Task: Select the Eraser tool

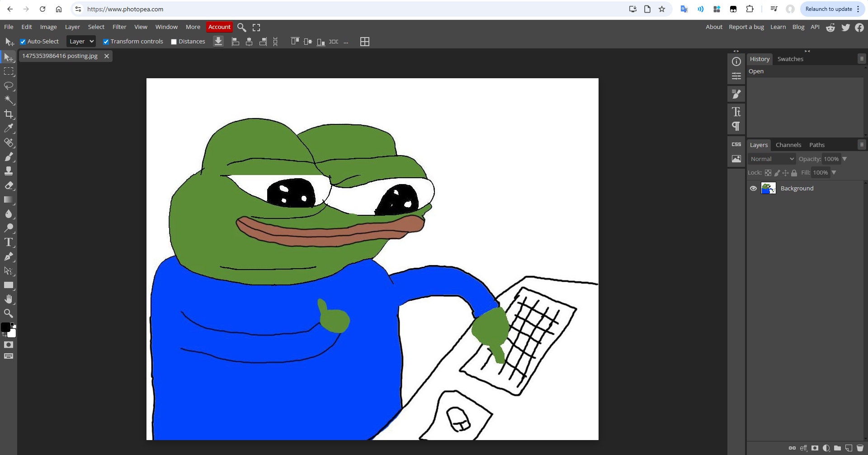Action: click(x=9, y=185)
